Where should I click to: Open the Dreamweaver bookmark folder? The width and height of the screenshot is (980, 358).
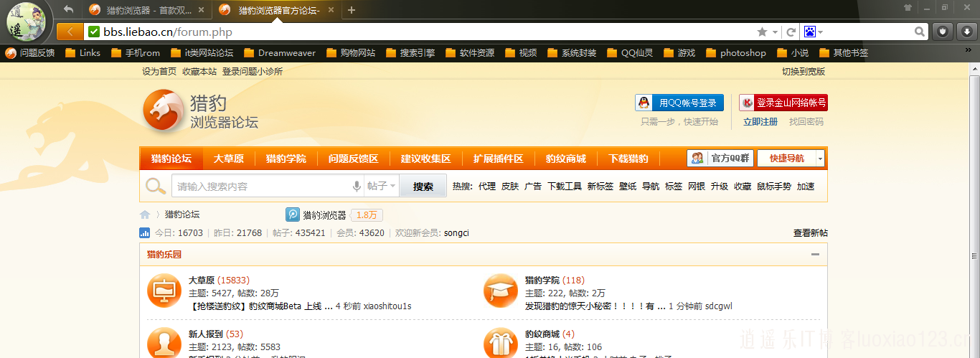coord(280,52)
